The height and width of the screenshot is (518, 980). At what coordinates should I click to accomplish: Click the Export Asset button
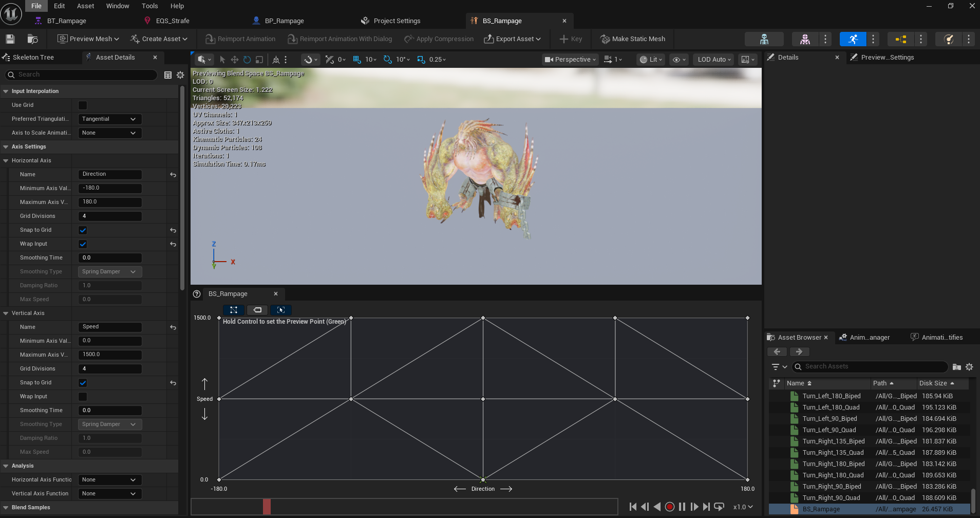tap(513, 39)
